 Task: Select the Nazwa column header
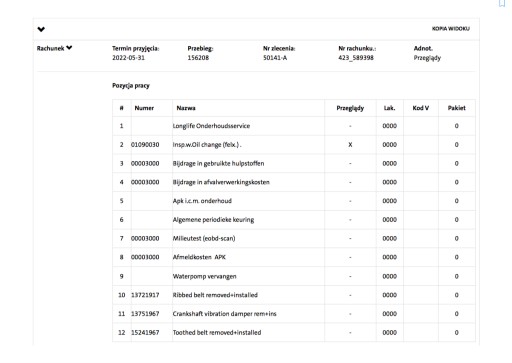[x=186, y=108]
